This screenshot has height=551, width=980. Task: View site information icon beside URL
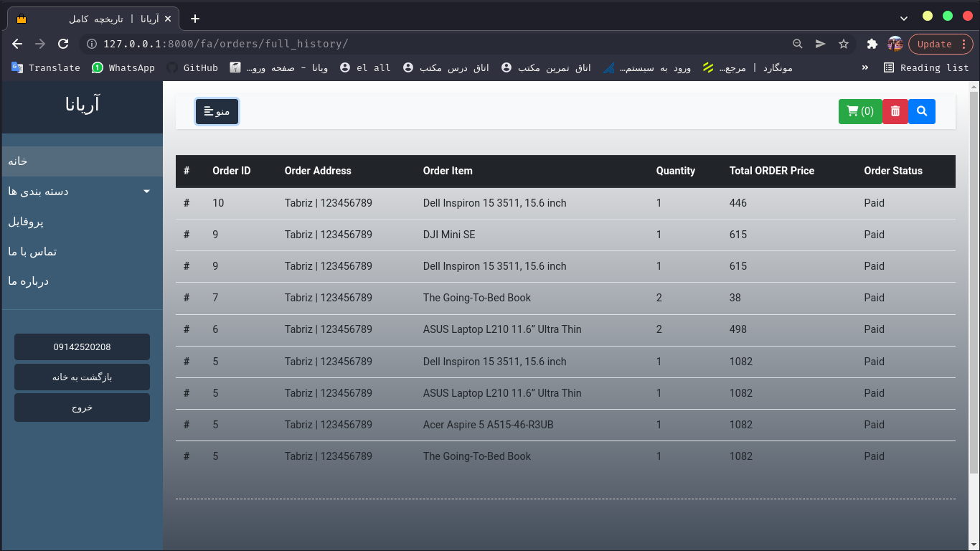pos(92,44)
